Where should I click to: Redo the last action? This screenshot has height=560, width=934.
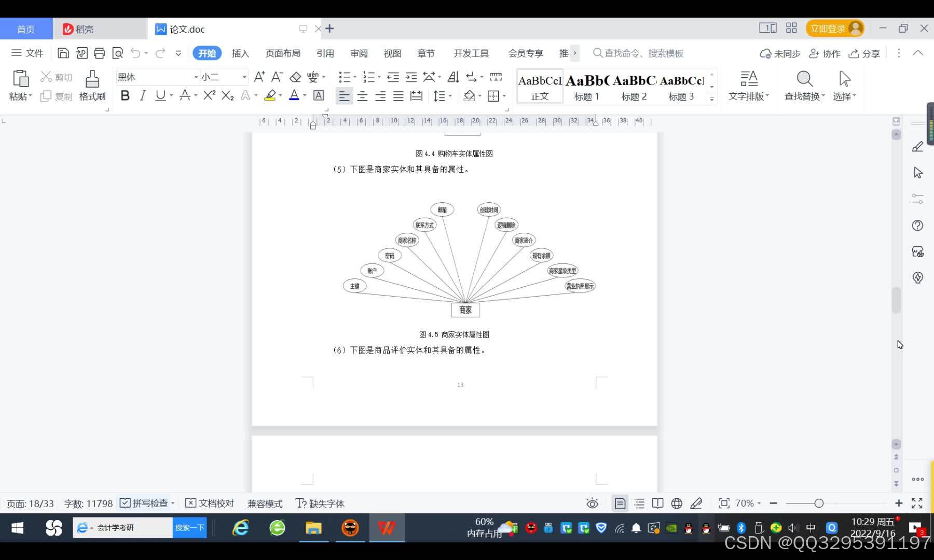(x=160, y=53)
